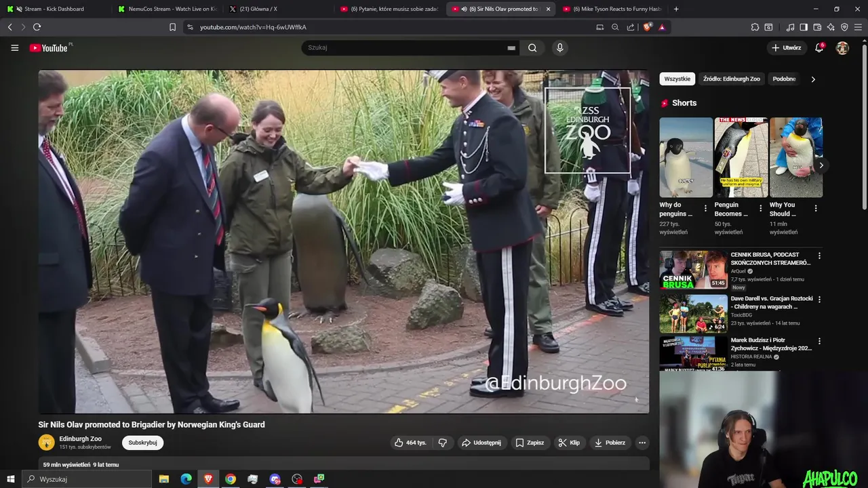Open on-screen keyboard icon in search box

coord(511,48)
